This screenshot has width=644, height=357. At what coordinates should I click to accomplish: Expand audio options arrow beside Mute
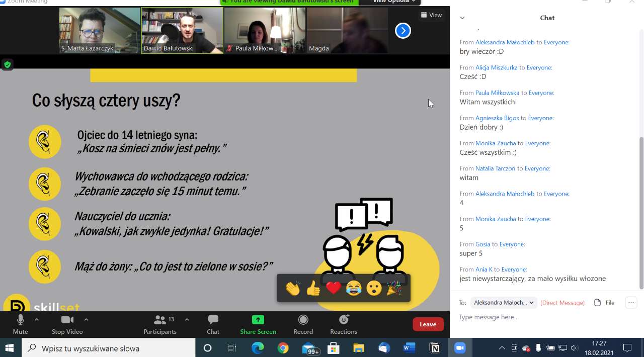tap(37, 319)
